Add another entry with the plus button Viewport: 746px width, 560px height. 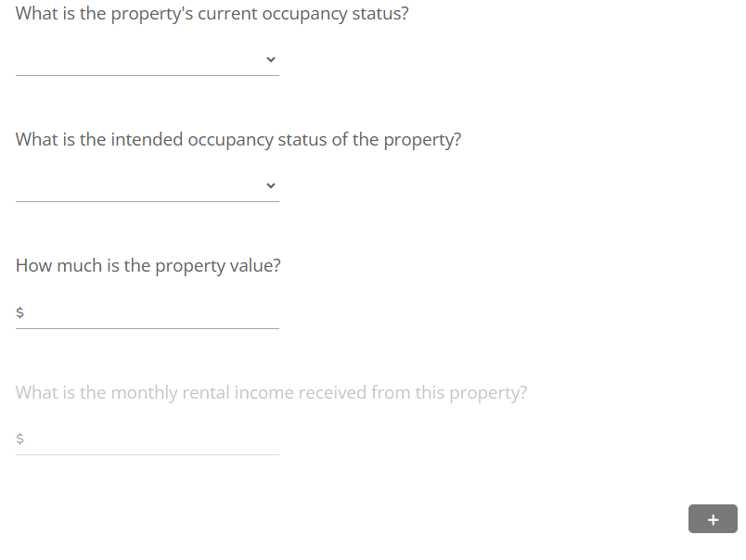713,519
